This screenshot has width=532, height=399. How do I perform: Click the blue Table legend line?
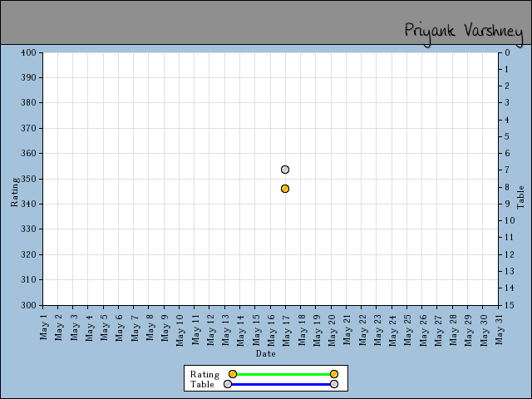[281, 384]
